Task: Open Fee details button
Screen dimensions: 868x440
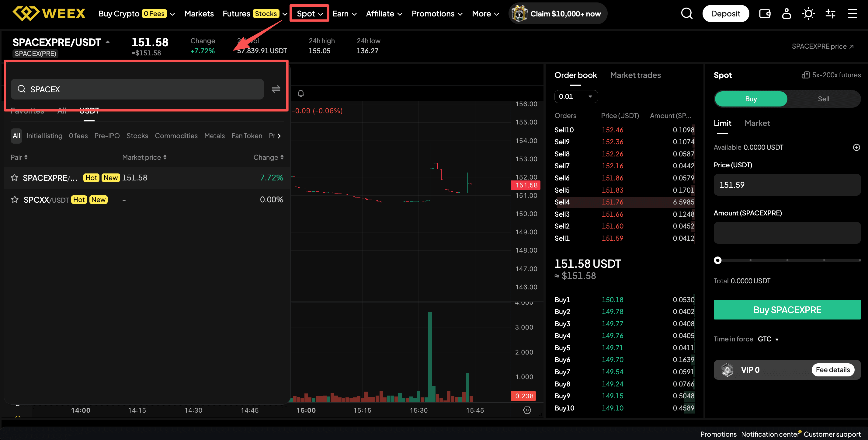Action: tap(833, 370)
